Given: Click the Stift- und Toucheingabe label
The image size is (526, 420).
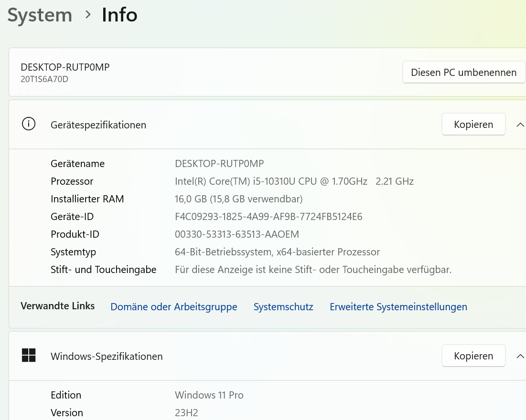Looking at the screenshot, I should 103,270.
